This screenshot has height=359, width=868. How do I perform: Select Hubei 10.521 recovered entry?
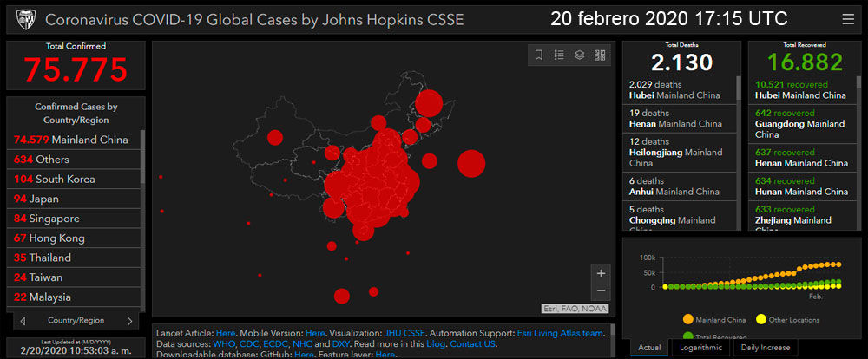803,90
